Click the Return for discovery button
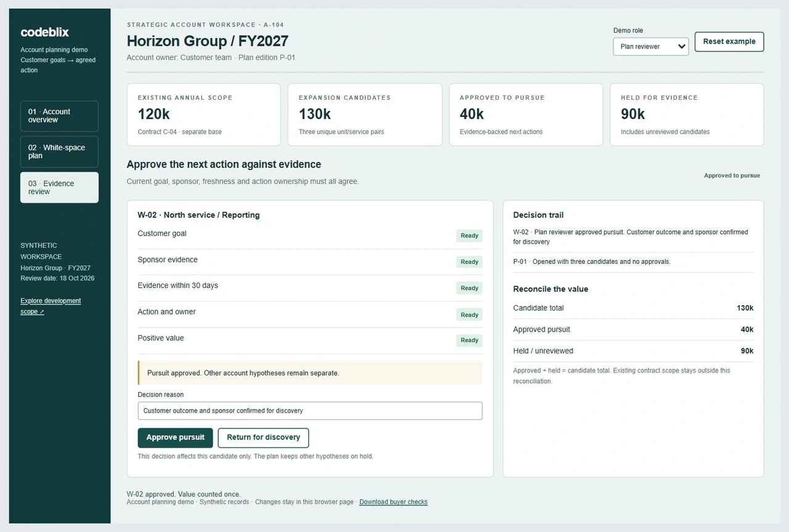789x532 pixels. (263, 438)
